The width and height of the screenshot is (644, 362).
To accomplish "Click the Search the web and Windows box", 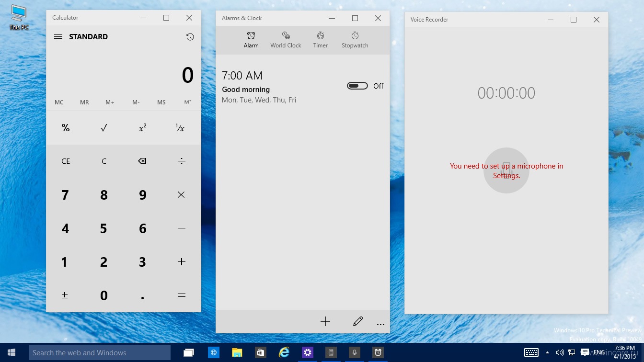I will (100, 353).
